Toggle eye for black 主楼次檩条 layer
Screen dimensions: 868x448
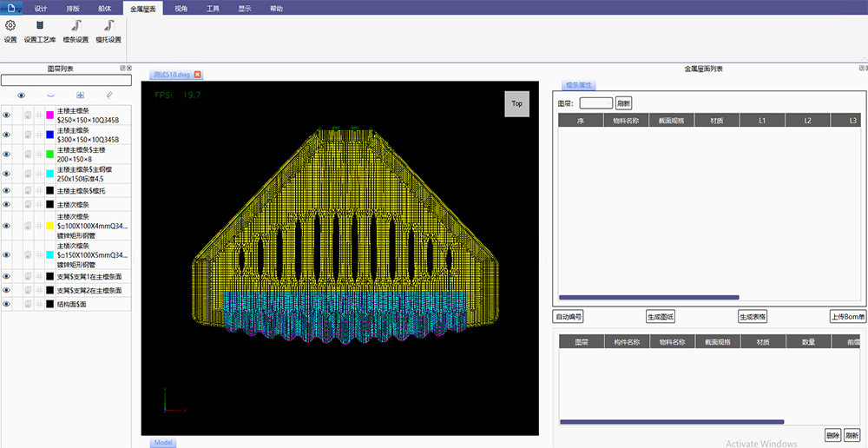pyautogui.click(x=7, y=204)
